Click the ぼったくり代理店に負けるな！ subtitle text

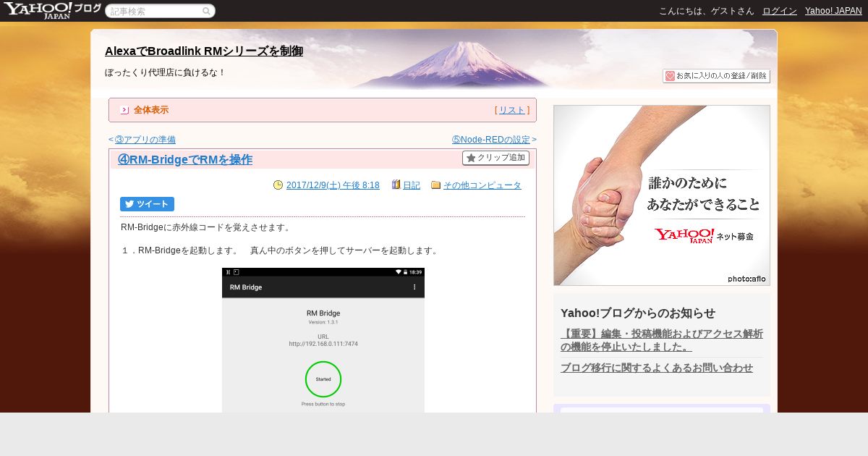[166, 72]
